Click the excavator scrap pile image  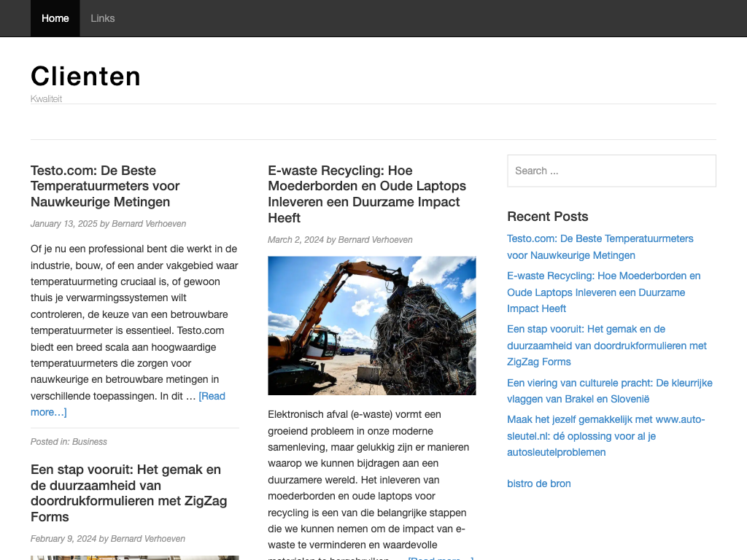[371, 325]
